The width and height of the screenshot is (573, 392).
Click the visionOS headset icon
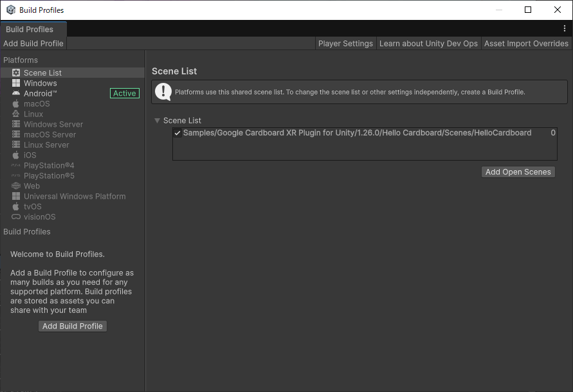(16, 217)
